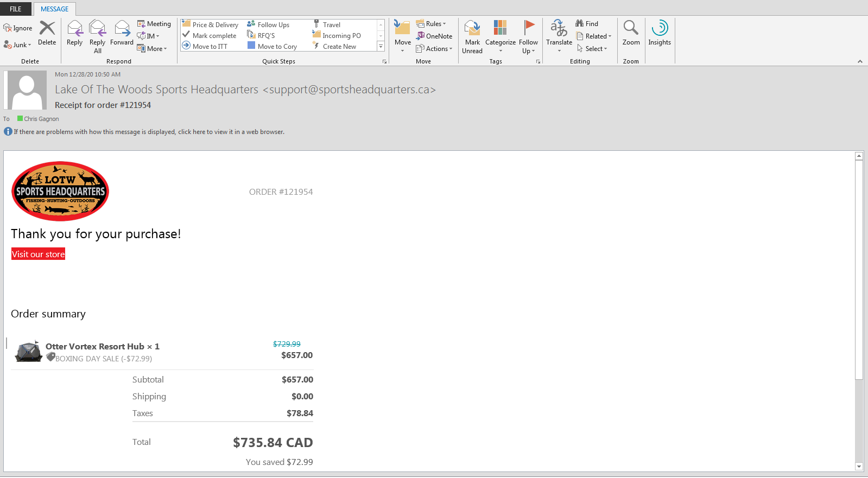Screen dimensions: 868x478
Task: Open the Translate dropdown
Action: (x=559, y=37)
